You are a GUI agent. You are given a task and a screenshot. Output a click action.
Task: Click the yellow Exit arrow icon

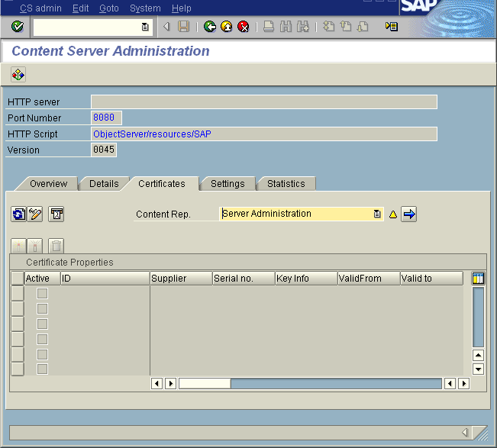click(x=226, y=27)
